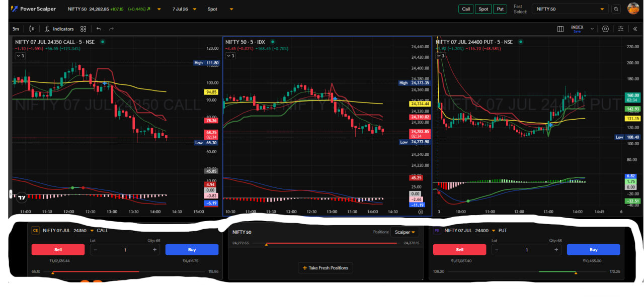The width and height of the screenshot is (644, 297).
Task: Click the search icon beside Fast Select
Action: coord(616,9)
